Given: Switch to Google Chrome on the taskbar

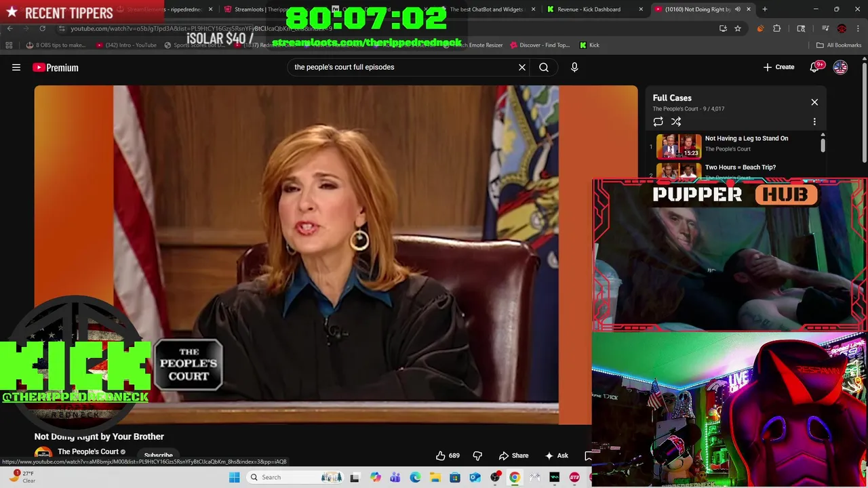Looking at the screenshot, I should point(515,477).
